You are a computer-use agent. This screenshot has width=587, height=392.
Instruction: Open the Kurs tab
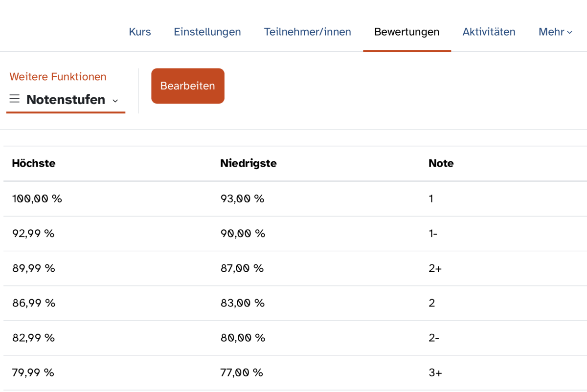140,32
